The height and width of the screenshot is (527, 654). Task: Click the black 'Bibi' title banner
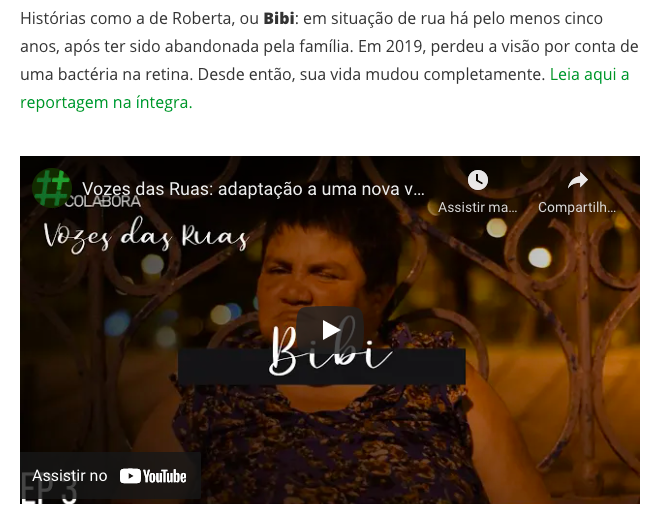pyautogui.click(x=322, y=366)
